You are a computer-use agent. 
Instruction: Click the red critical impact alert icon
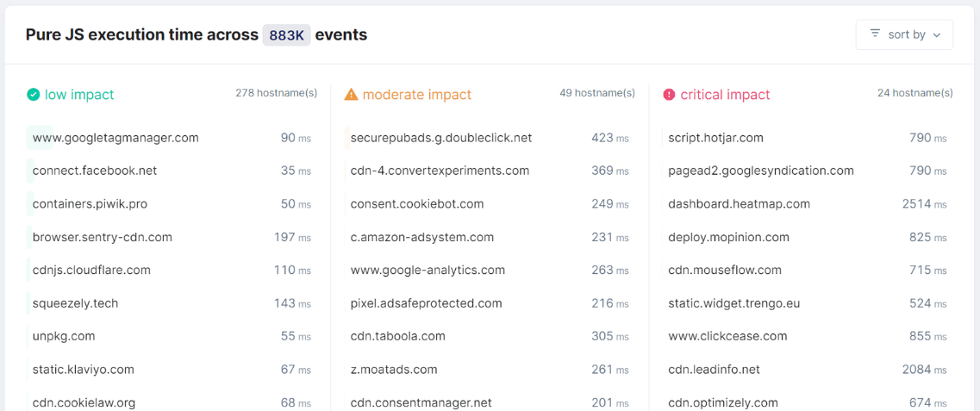coord(669,95)
